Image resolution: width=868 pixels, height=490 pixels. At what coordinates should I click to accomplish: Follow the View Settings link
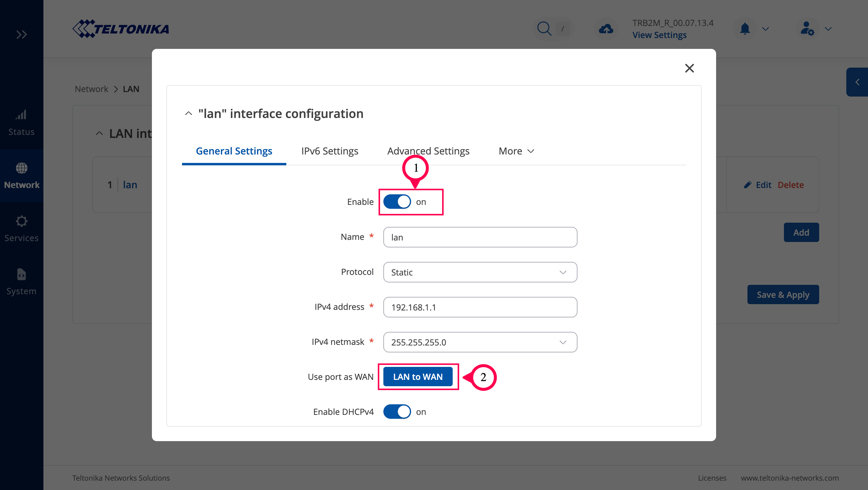click(659, 35)
